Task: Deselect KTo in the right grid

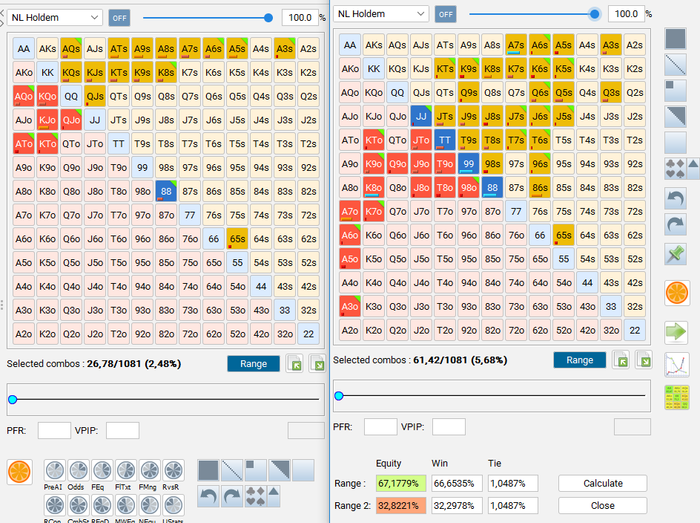Action: pos(374,140)
